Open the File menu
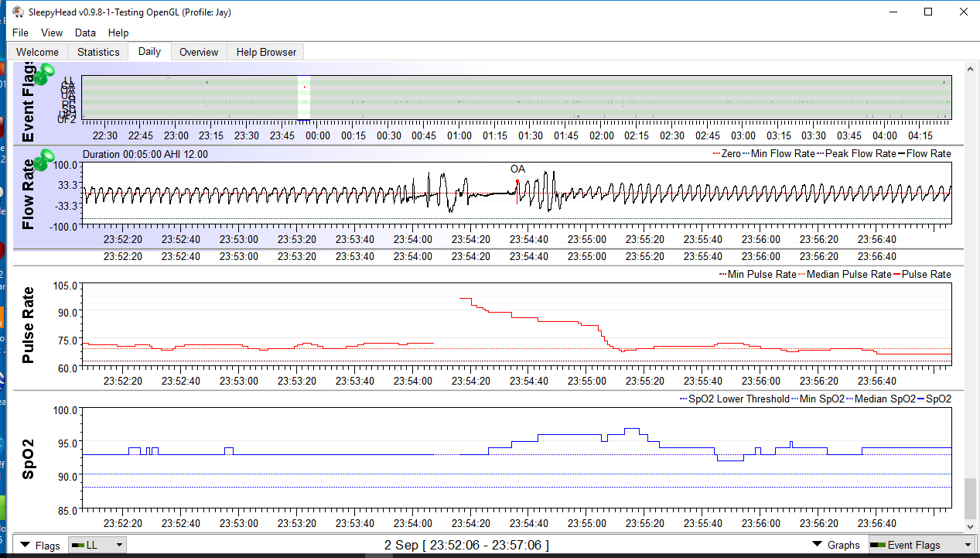The height and width of the screenshot is (558, 980). pos(20,33)
